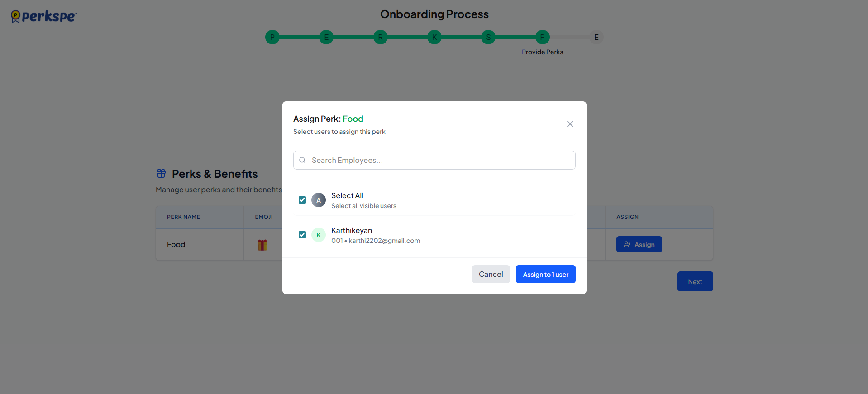Click the Select All avatar icon
This screenshot has height=394, width=868.
pos(319,200)
